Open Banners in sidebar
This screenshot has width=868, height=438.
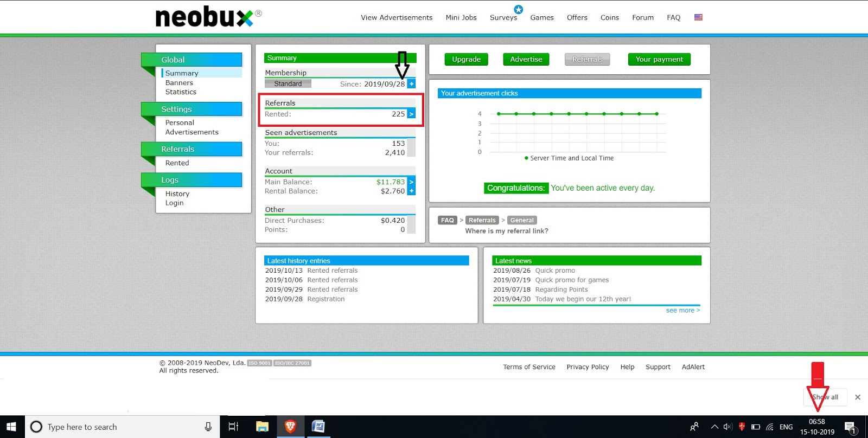pos(179,83)
